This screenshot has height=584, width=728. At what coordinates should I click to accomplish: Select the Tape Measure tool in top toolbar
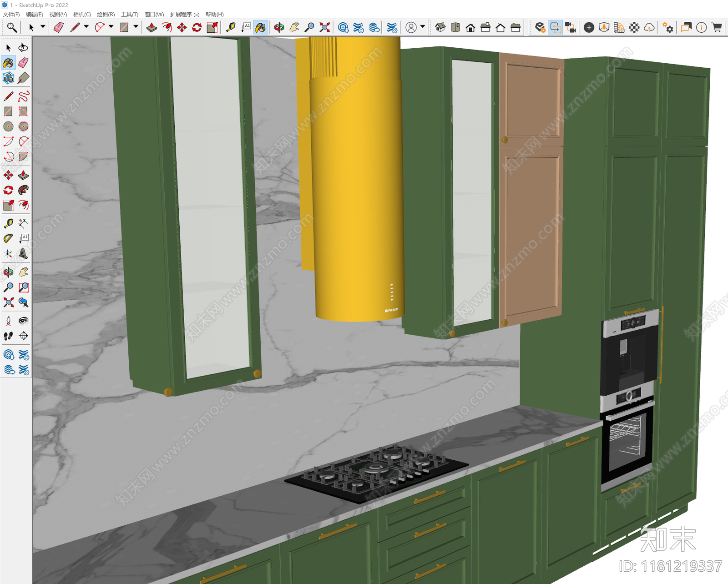231,28
